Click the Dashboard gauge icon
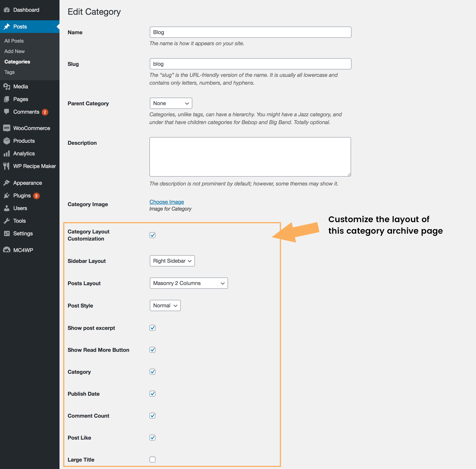 pos(7,10)
